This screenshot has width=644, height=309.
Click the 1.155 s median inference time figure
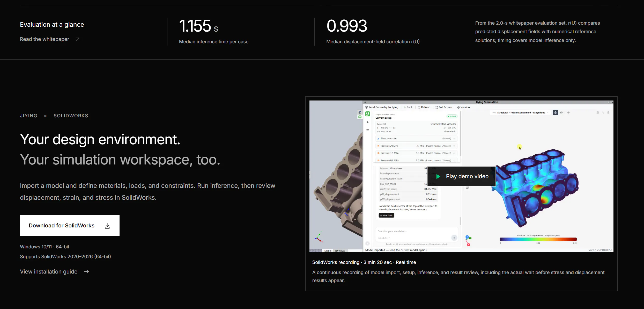pyautogui.click(x=199, y=26)
